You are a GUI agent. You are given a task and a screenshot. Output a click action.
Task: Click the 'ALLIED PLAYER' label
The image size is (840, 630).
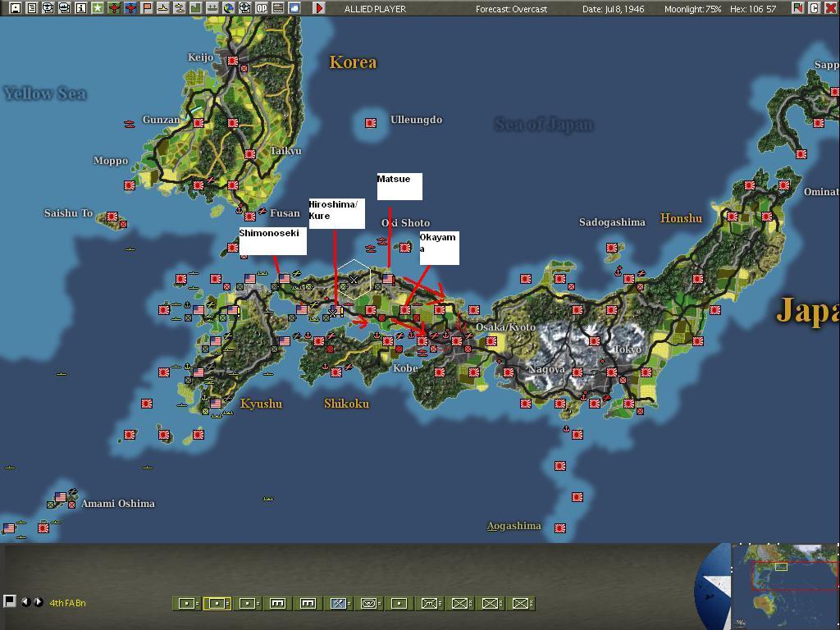click(375, 8)
